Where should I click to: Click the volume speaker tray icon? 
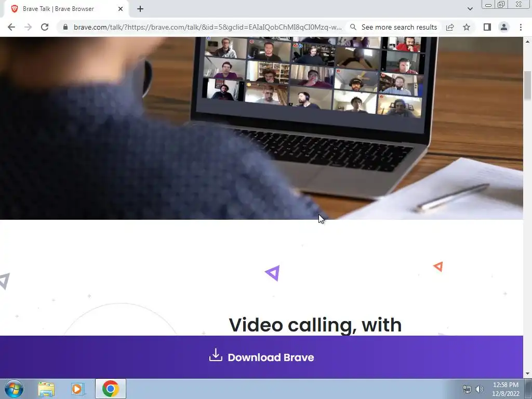480,389
